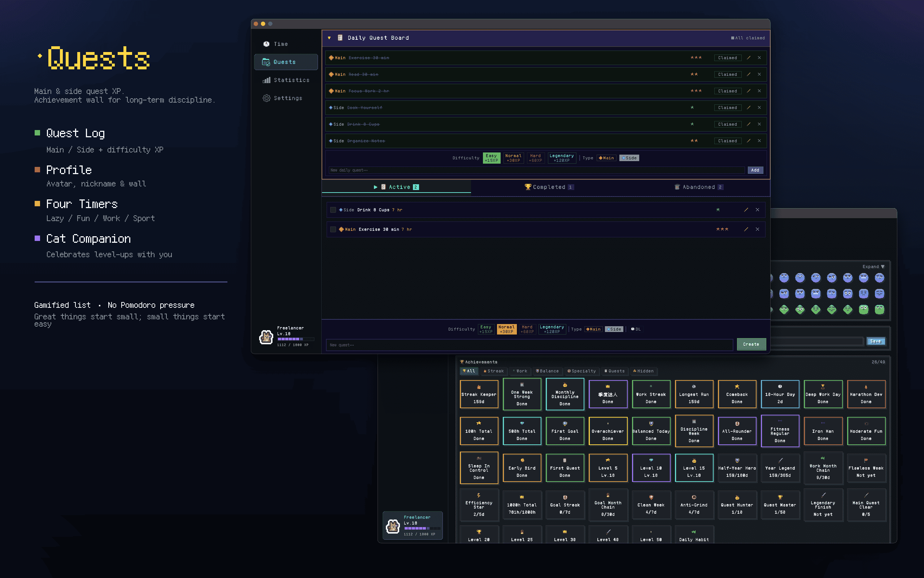Filter achievements by Work
The image size is (924, 578).
(x=520, y=371)
